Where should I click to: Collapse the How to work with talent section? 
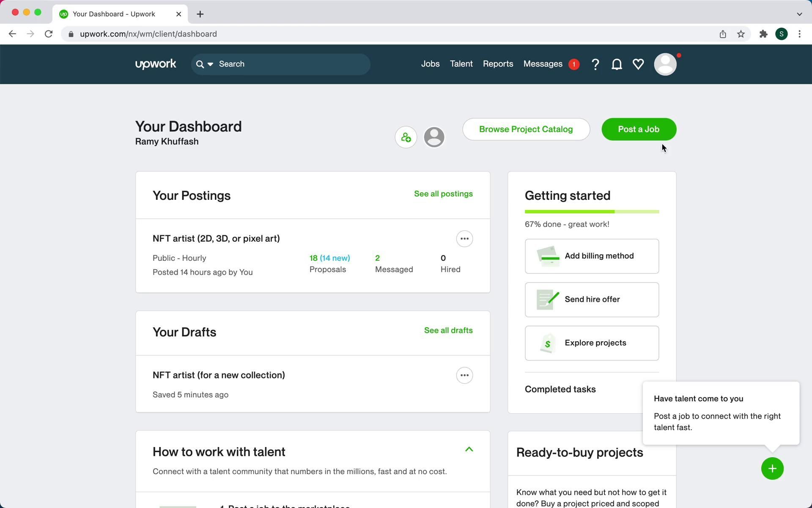(469, 450)
